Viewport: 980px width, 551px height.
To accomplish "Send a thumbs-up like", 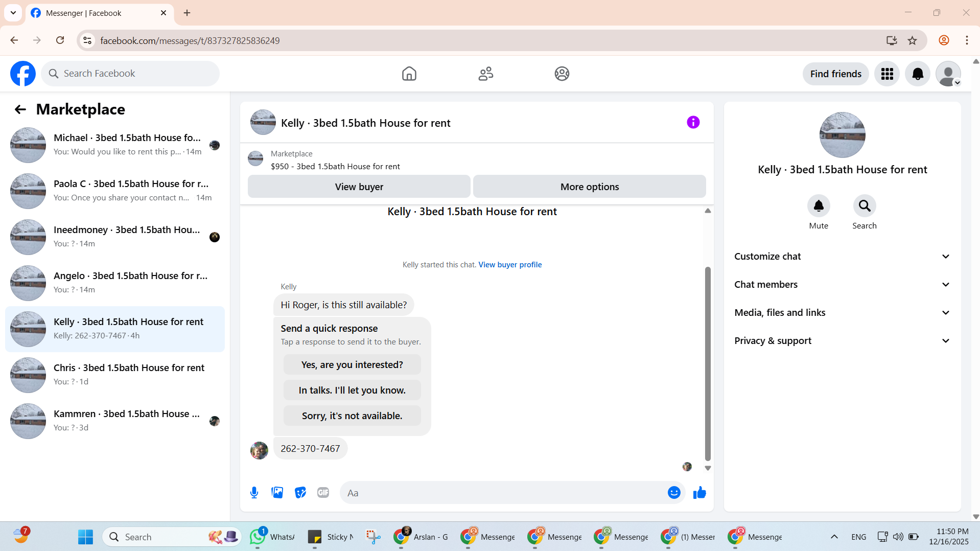I will [x=699, y=493].
